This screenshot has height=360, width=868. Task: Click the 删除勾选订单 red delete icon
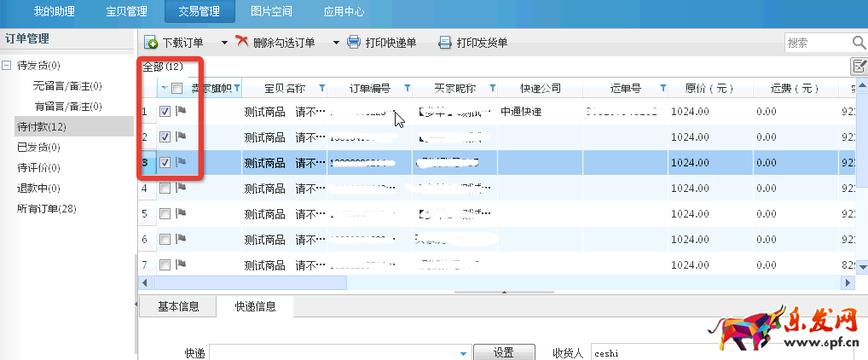tap(242, 42)
